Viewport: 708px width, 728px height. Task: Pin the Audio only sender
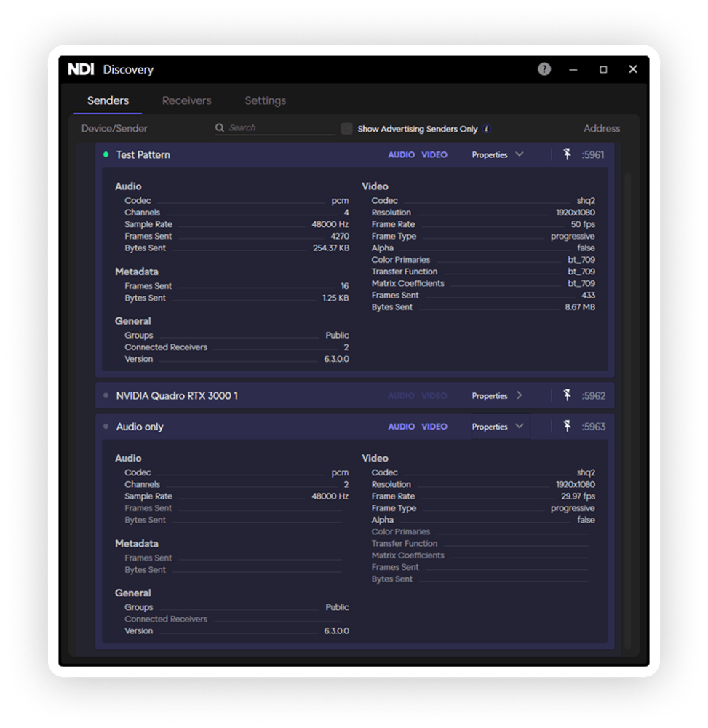coord(567,427)
